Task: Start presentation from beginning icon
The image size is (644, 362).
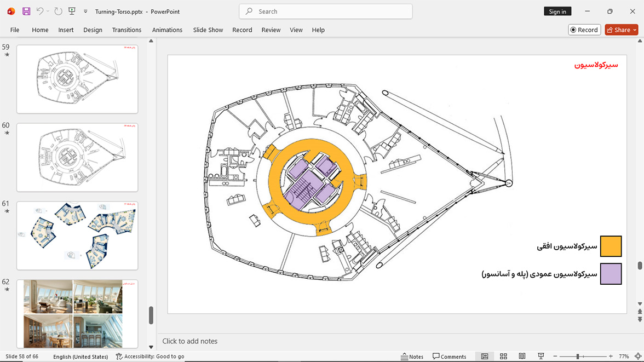Action: pyautogui.click(x=72, y=12)
